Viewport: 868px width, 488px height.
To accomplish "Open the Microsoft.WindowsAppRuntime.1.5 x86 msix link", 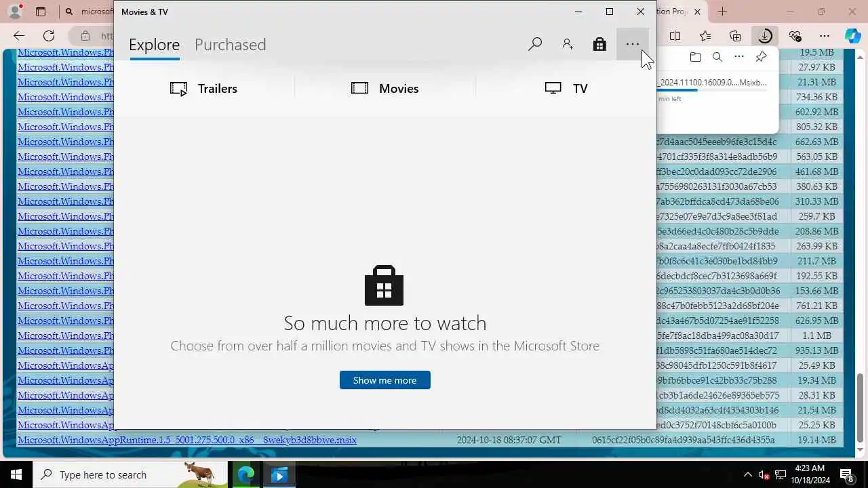I will click(x=187, y=440).
